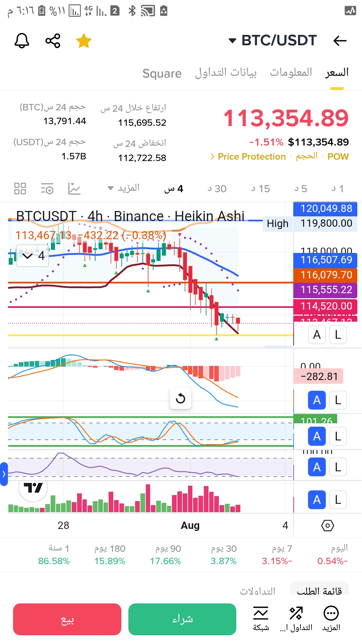
Task: Tap the 7 يوم performance value
Action: 277,561
